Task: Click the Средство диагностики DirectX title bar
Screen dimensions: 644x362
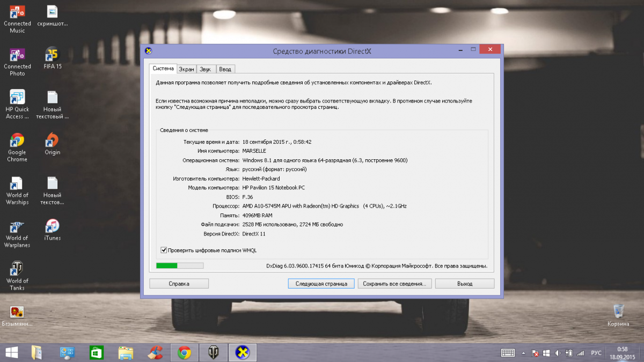Action: [321, 51]
